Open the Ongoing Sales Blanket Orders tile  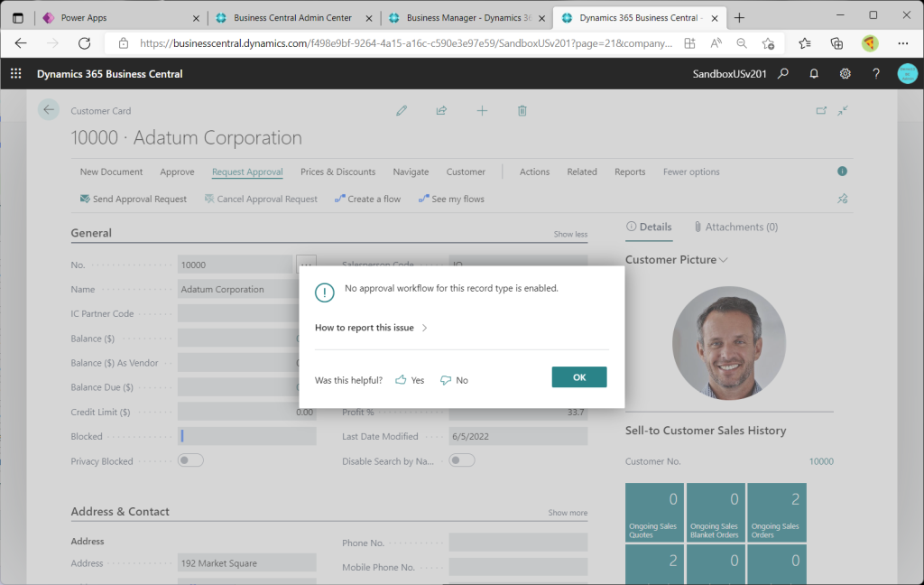click(x=716, y=513)
